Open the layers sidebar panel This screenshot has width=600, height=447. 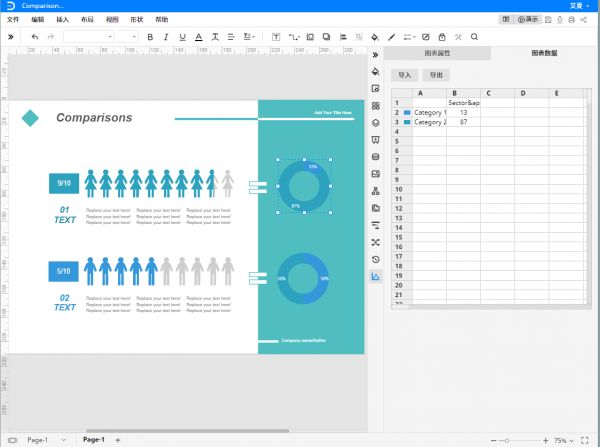[x=375, y=123]
